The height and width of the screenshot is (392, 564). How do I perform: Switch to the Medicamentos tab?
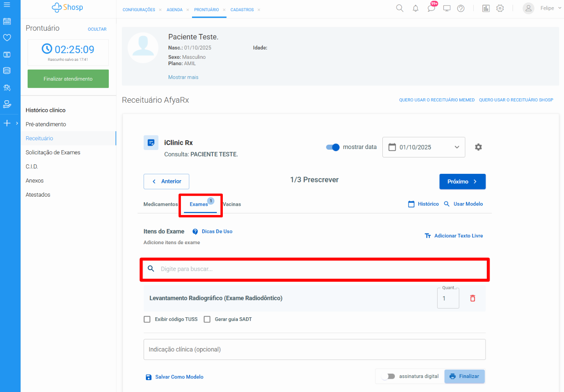tap(160, 204)
